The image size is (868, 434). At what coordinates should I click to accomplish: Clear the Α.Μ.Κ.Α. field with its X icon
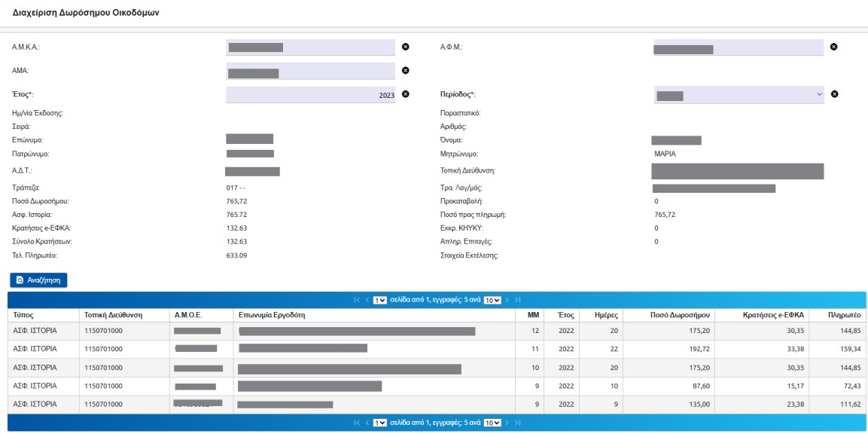pos(405,47)
